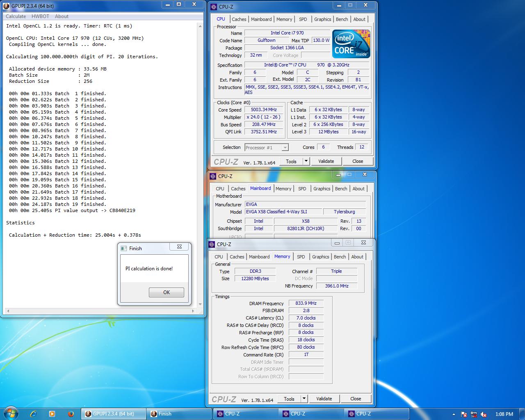Viewport: 525px width, 420px height.
Task: Click GPUPI vertical scrollbar up arrow
Action: pyautogui.click(x=200, y=26)
